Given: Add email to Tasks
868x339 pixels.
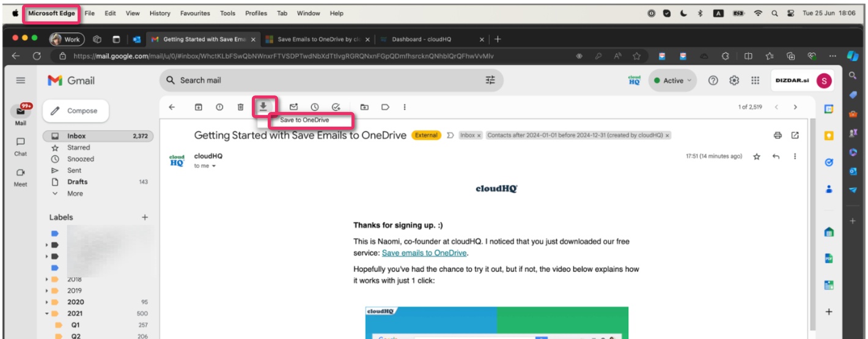Looking at the screenshot, I should (x=336, y=107).
